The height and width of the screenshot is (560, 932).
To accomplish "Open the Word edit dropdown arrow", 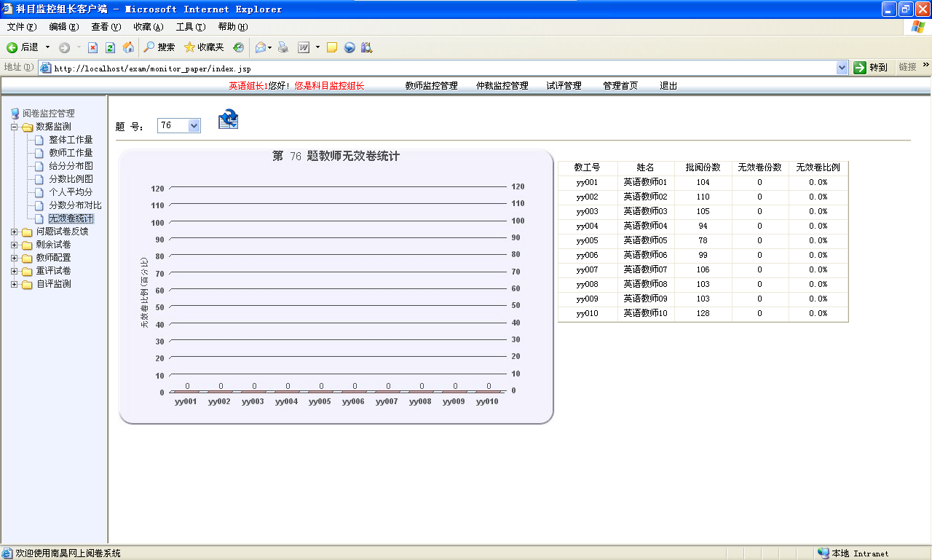I will click(317, 47).
